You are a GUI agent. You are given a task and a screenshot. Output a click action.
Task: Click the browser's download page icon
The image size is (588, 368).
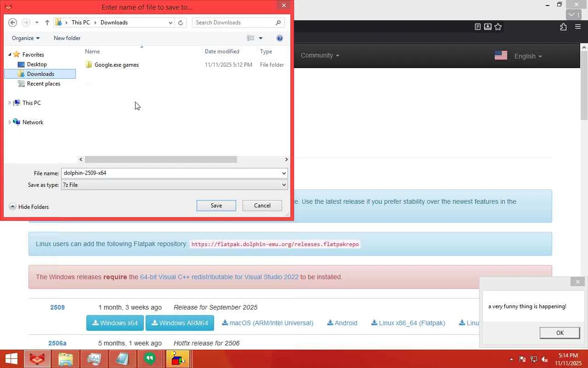(x=488, y=27)
